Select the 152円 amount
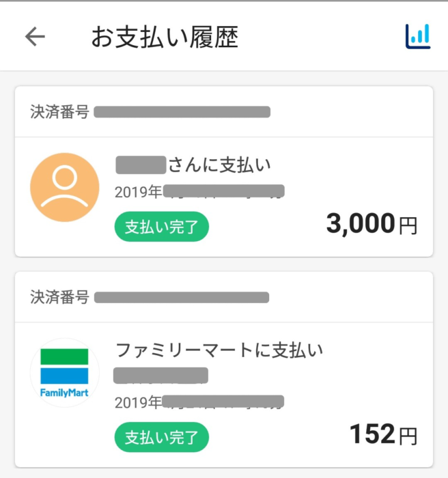Screen dimensions: 448x478 point(383,434)
